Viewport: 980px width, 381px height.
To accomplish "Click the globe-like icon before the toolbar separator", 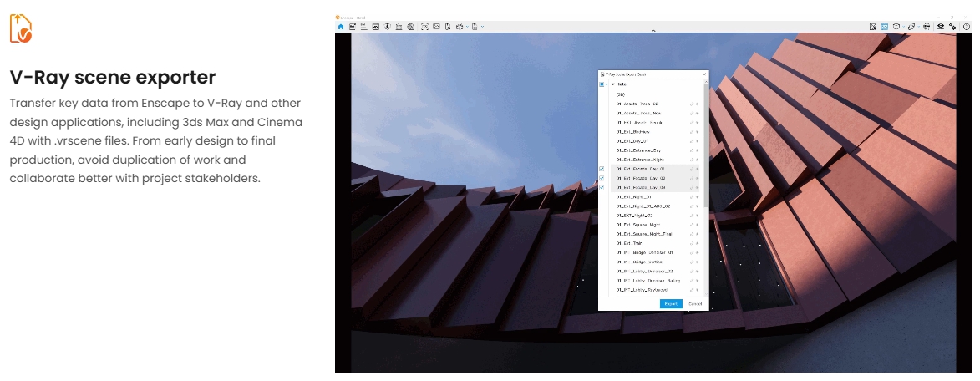I will pos(410,27).
